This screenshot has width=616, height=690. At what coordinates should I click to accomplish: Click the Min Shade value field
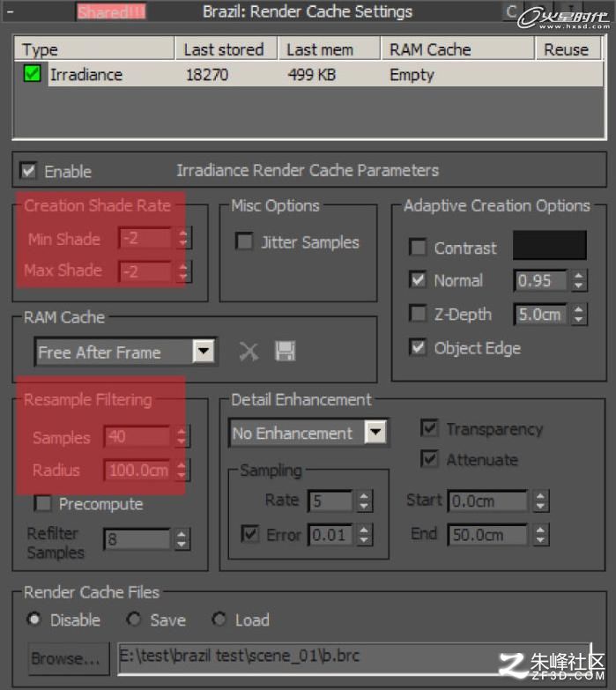click(x=145, y=238)
